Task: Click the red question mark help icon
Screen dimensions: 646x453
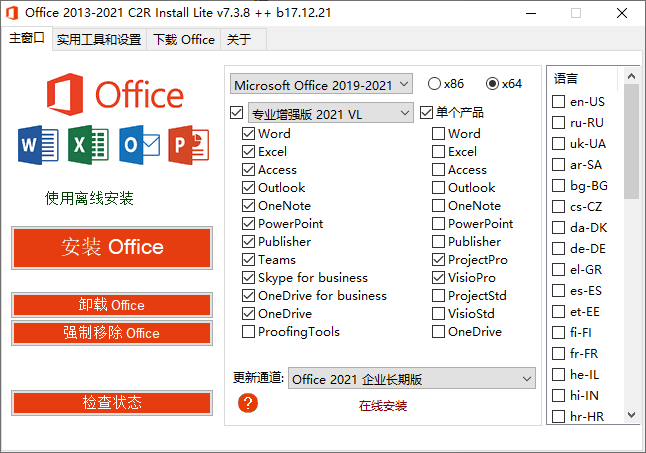Action: tap(249, 403)
